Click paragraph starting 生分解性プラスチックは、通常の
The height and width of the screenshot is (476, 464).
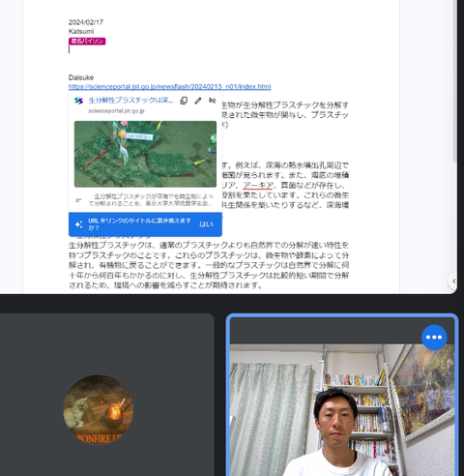[x=209, y=265]
